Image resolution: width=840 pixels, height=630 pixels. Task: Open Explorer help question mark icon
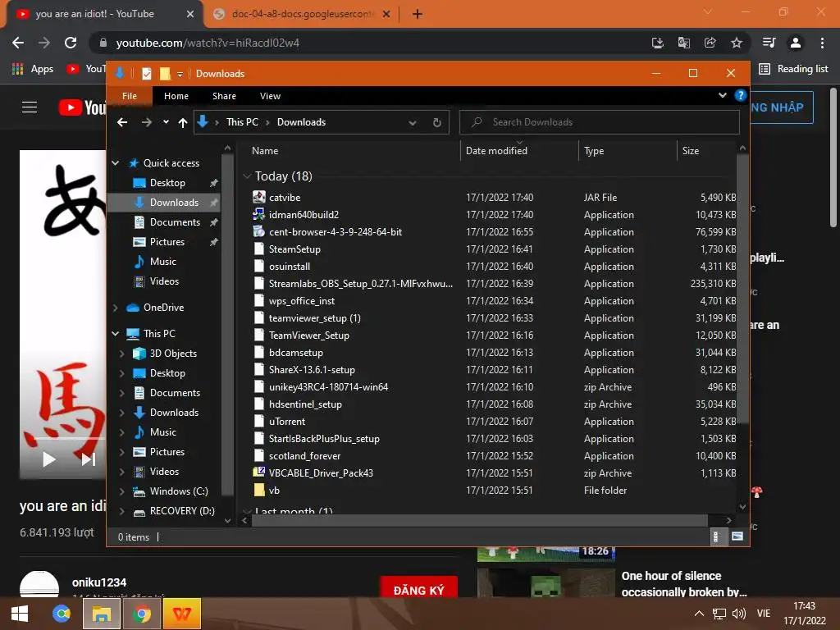tap(741, 95)
